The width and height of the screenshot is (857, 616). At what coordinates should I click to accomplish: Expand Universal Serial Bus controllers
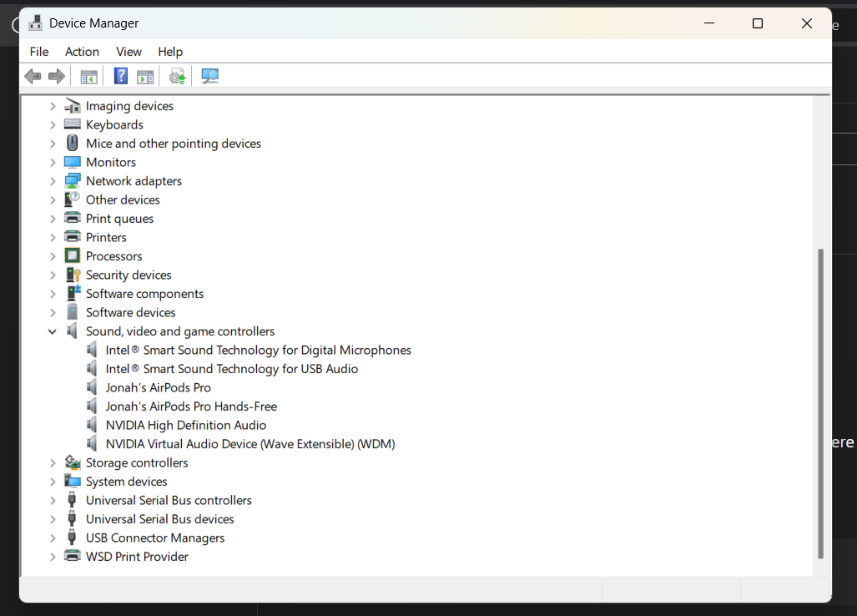53,501
